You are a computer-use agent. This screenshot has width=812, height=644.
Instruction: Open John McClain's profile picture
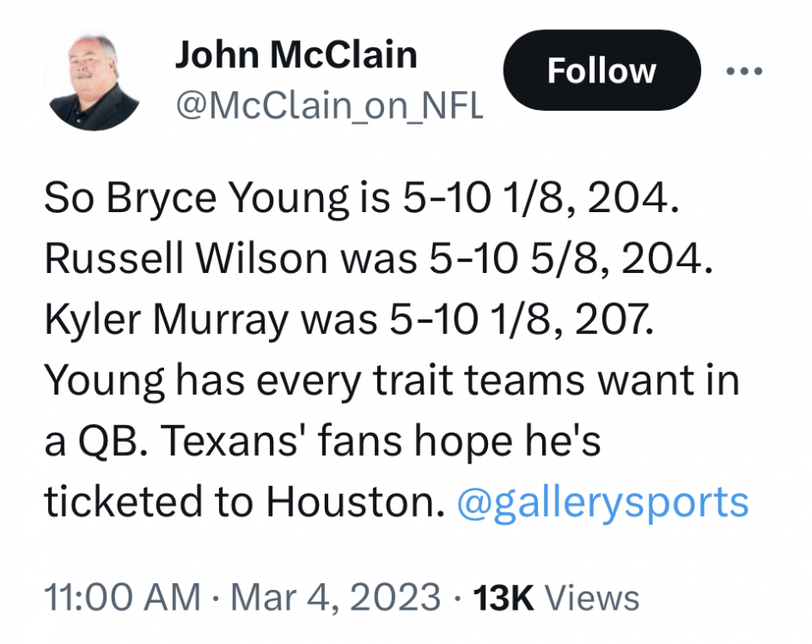click(95, 82)
